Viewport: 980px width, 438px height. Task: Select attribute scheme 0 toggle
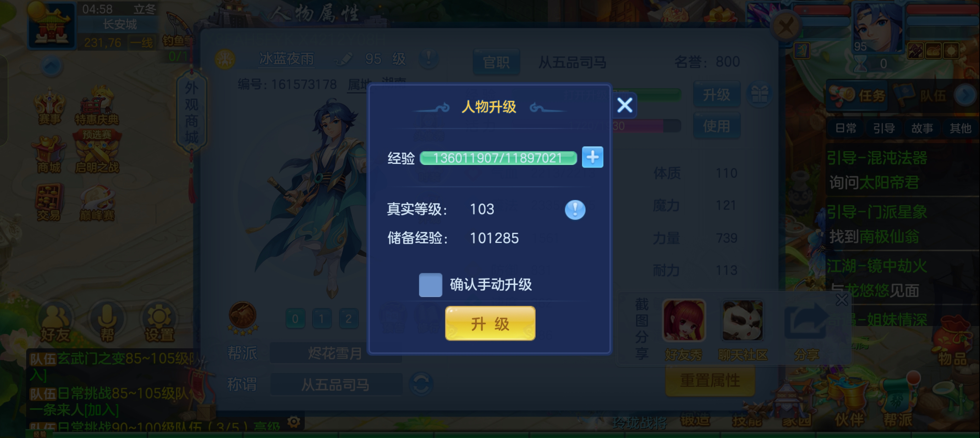(295, 319)
